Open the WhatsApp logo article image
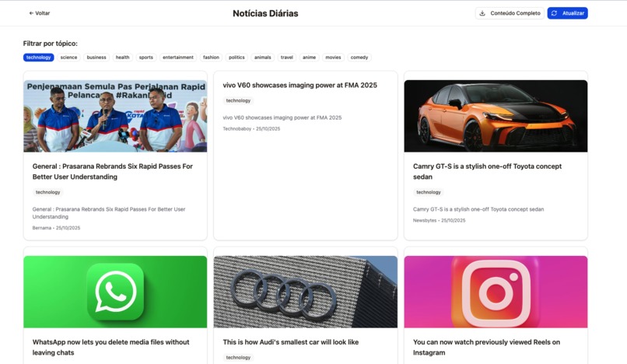Screen dimensions: 627x364 point(115,292)
